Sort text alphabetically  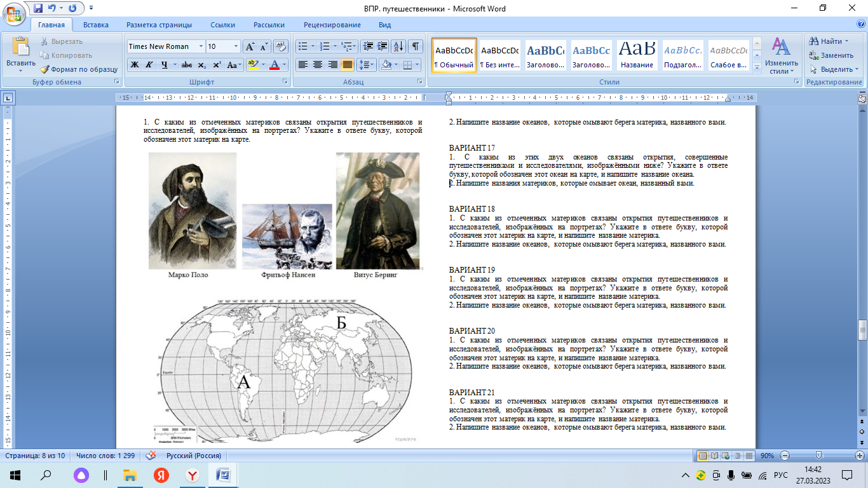[398, 46]
